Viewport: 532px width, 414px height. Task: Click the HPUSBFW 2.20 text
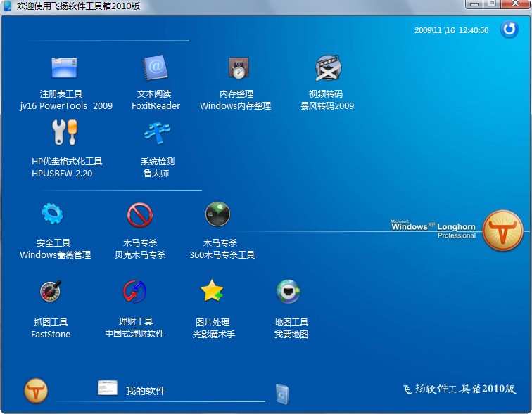[x=62, y=173]
